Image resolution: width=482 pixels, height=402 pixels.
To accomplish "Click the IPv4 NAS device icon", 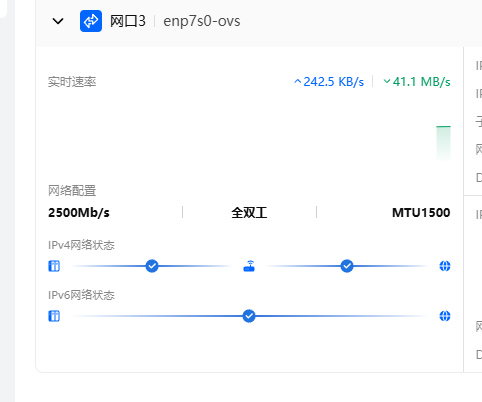I will (x=54, y=266).
